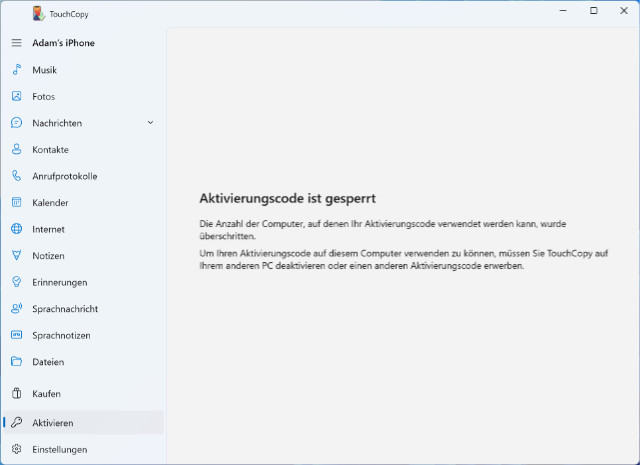Maximize the TouchCopy window
The image size is (640, 465).
pyautogui.click(x=594, y=11)
